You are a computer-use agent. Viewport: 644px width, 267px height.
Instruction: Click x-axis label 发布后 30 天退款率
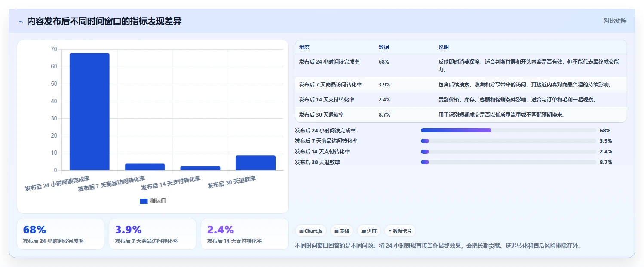coord(232,182)
